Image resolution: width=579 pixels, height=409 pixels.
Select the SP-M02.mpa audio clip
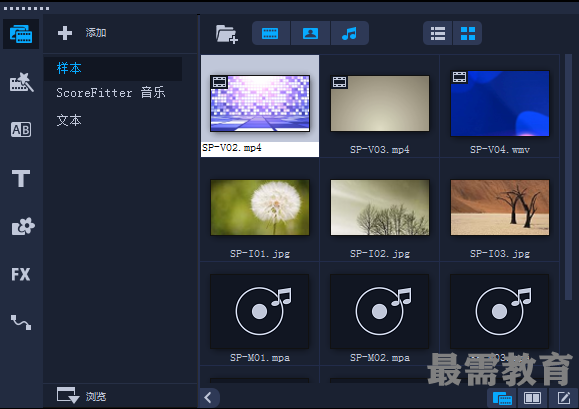point(380,311)
